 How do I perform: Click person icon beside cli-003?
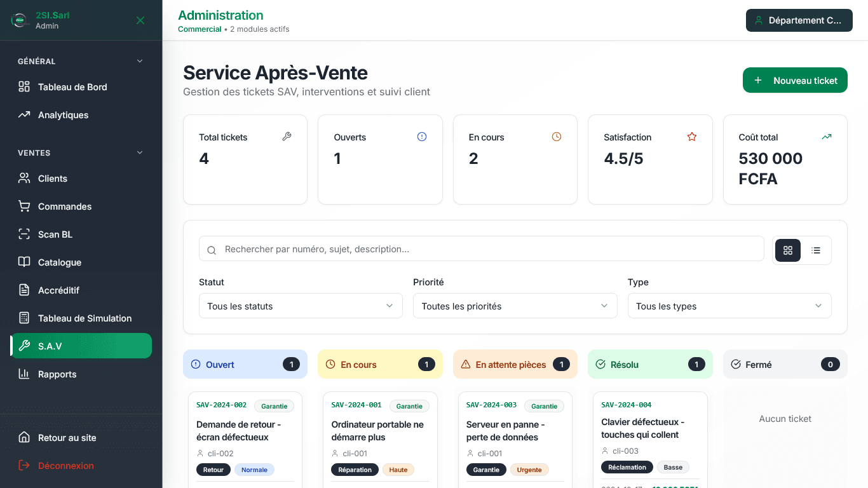coord(605,451)
